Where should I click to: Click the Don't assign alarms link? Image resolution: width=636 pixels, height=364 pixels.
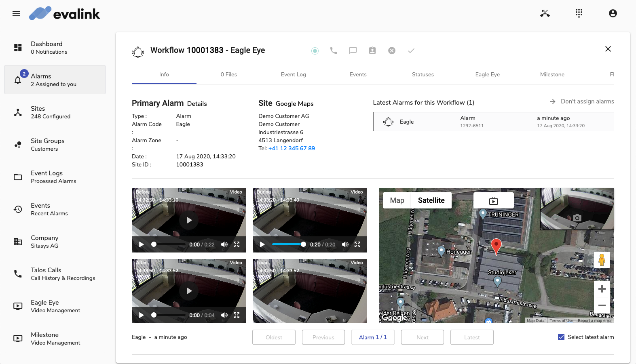[x=582, y=101]
